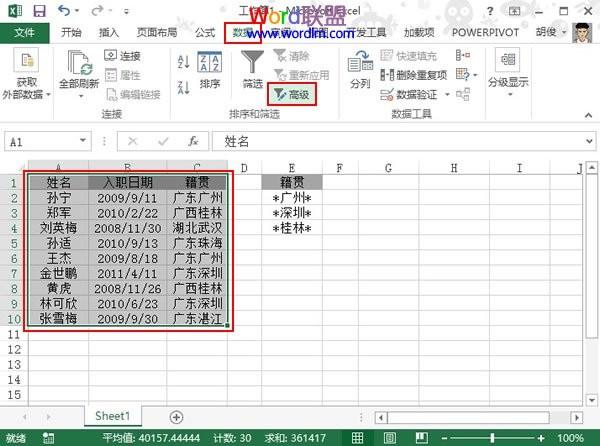Image resolution: width=600 pixels, height=446 pixels.
Task: Collapse the ribbon with the up chevron
Action: tap(589, 115)
